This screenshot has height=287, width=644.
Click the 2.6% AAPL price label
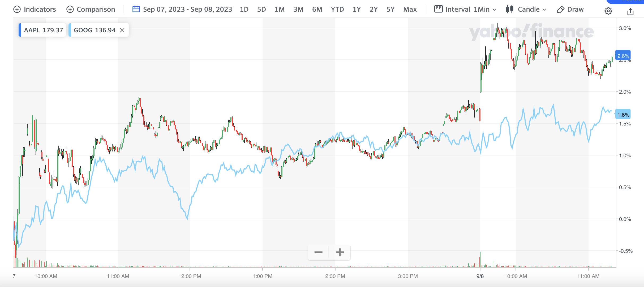coord(623,56)
